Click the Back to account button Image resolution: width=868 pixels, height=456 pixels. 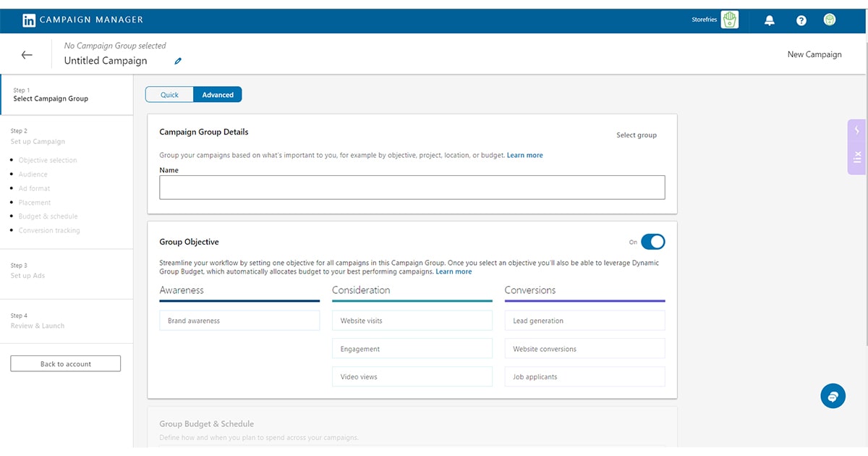pos(66,364)
